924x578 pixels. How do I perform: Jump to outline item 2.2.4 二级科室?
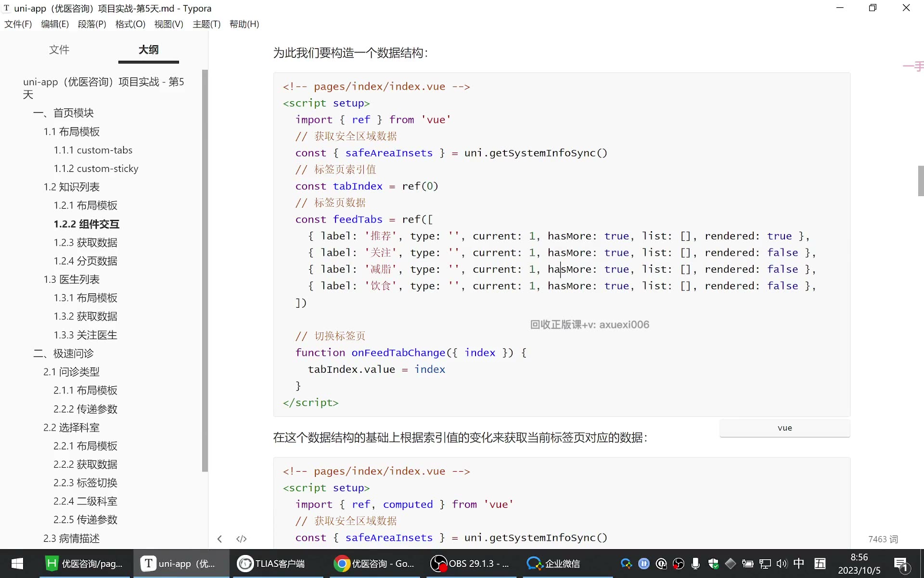tap(86, 501)
